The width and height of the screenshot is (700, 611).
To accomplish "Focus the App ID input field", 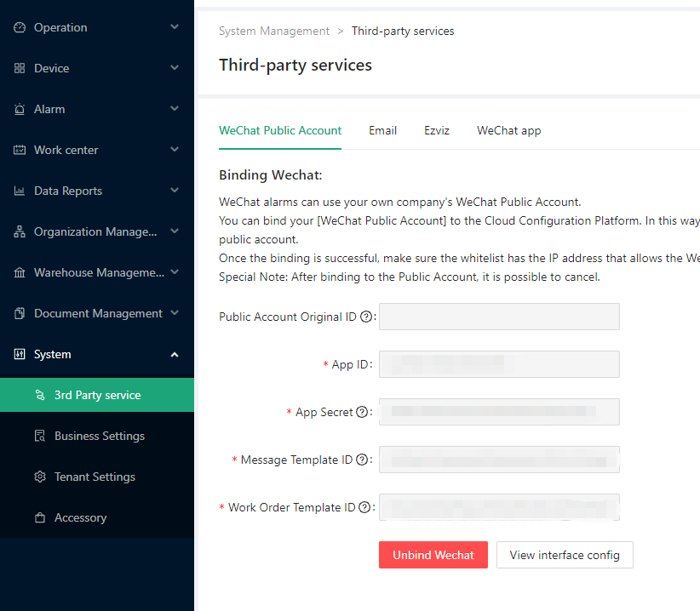I will tap(499, 364).
